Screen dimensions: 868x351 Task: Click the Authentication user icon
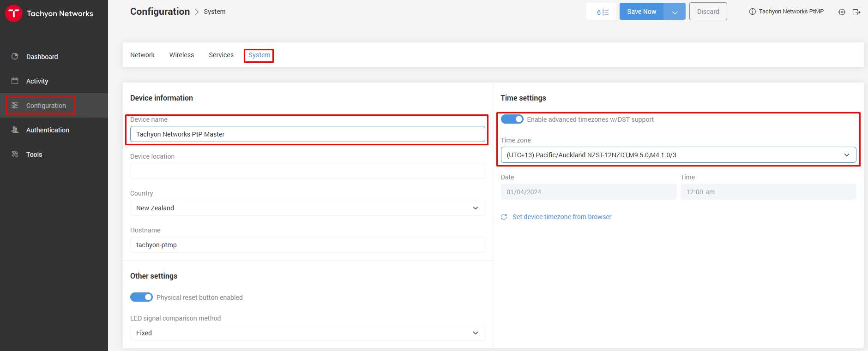(x=15, y=130)
